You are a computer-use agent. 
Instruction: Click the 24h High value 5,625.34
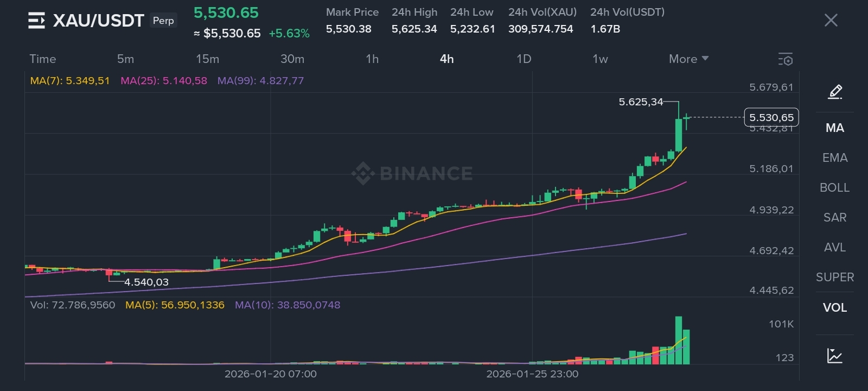414,29
